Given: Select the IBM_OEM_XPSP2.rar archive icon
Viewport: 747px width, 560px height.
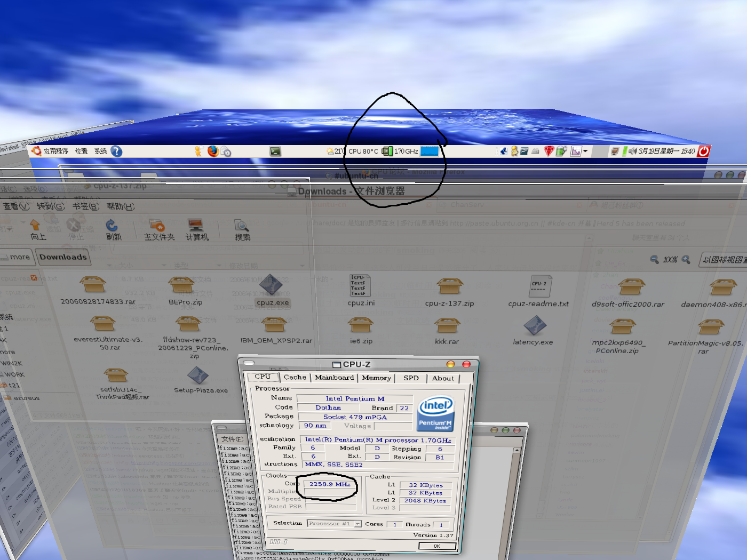Looking at the screenshot, I should click(x=274, y=325).
